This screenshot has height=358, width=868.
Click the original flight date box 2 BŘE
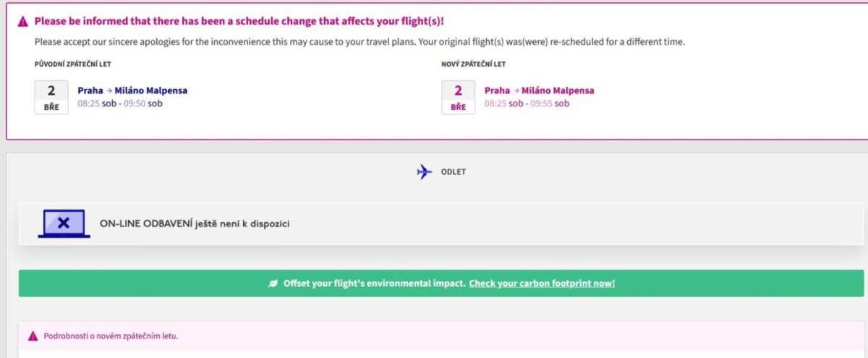click(51, 98)
